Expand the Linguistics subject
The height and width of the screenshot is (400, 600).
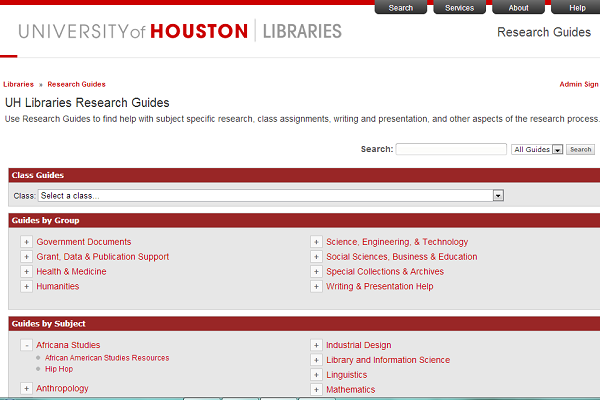pyautogui.click(x=316, y=375)
